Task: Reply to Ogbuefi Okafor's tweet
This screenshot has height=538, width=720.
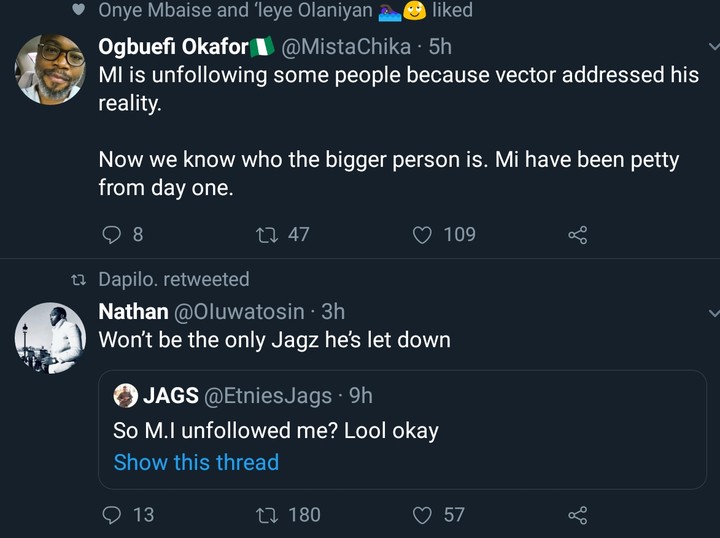Action: click(x=112, y=235)
